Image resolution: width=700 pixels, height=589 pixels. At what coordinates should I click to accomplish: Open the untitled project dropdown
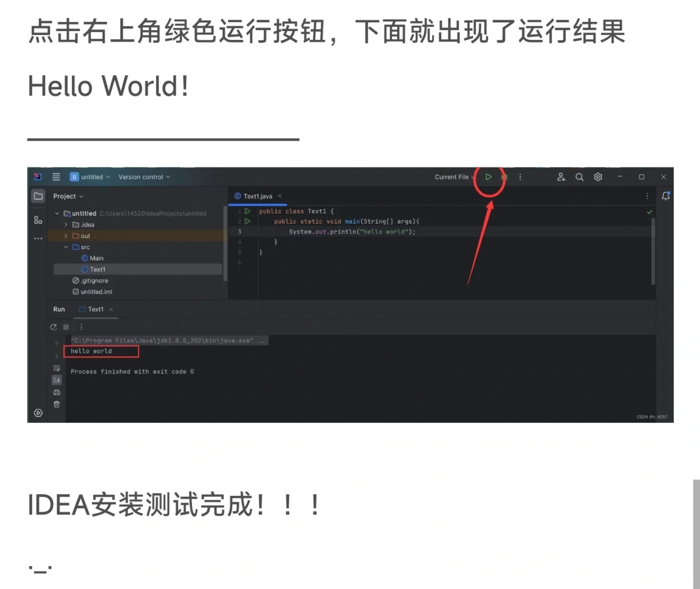tap(90, 177)
